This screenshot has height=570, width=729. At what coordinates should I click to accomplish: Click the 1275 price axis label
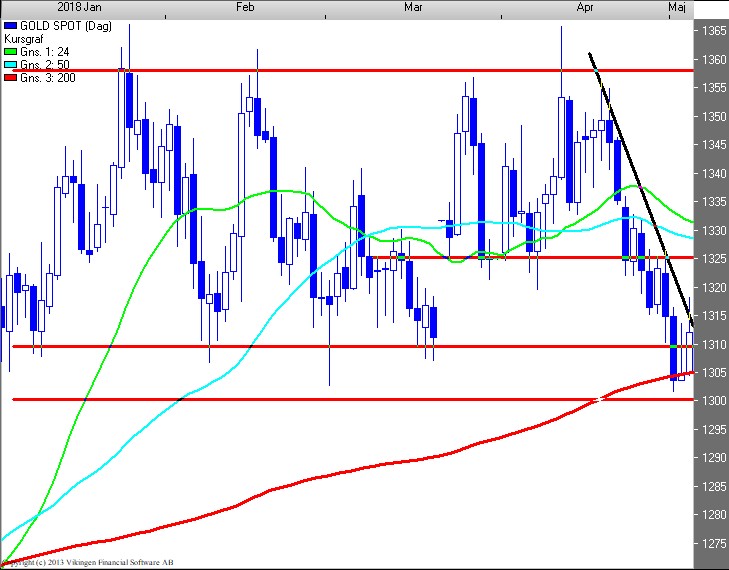(712, 544)
